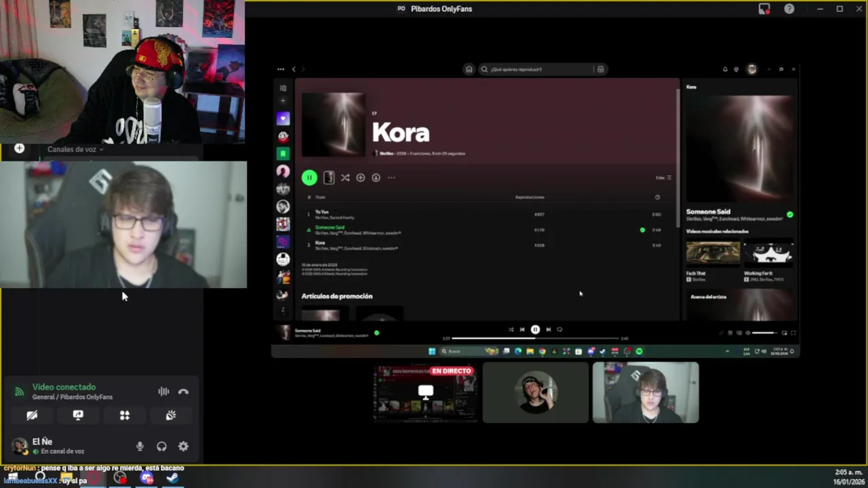Viewport: 868px width, 488px height.
Task: Open the playback queue icon
Action: coord(730,333)
